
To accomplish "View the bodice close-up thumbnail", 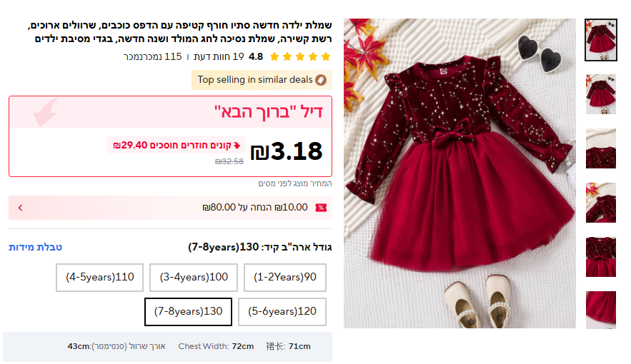I will pyautogui.click(x=601, y=148).
